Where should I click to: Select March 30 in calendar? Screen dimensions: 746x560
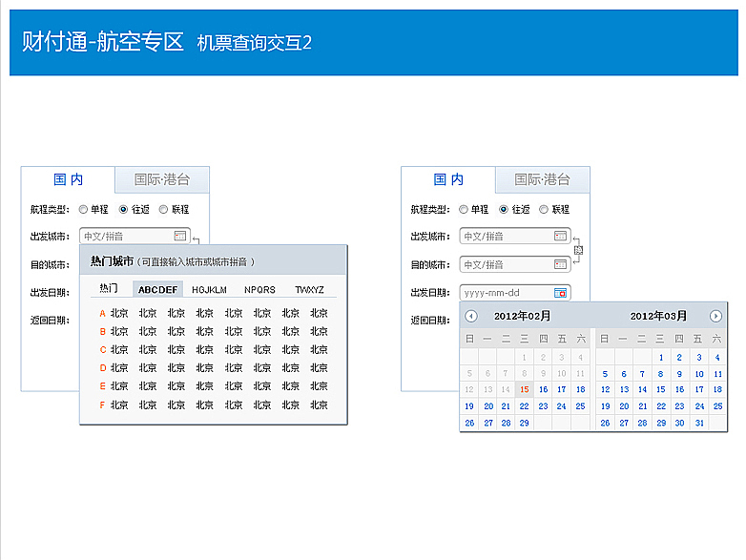click(x=680, y=423)
